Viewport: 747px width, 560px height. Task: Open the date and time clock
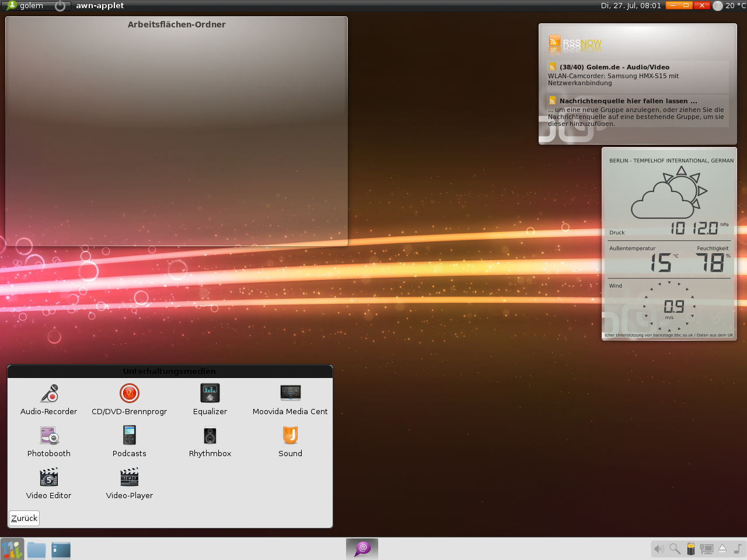[630, 6]
